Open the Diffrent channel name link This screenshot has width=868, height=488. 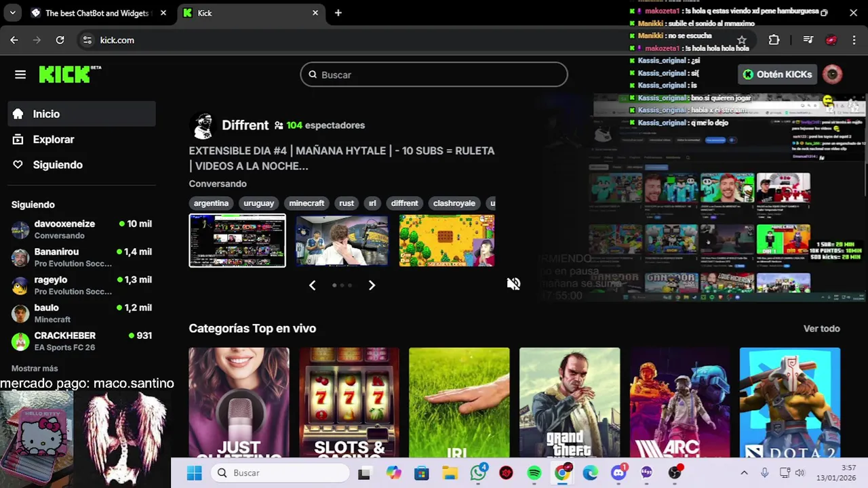pyautogui.click(x=245, y=125)
